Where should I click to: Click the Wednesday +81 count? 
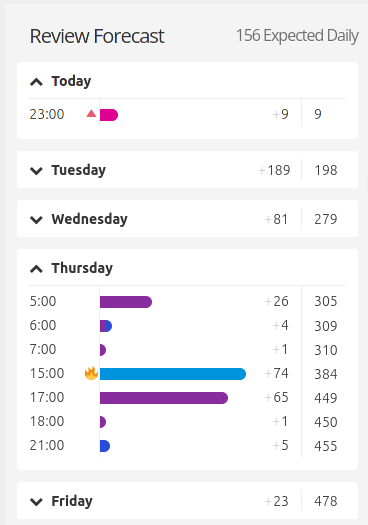pos(276,219)
